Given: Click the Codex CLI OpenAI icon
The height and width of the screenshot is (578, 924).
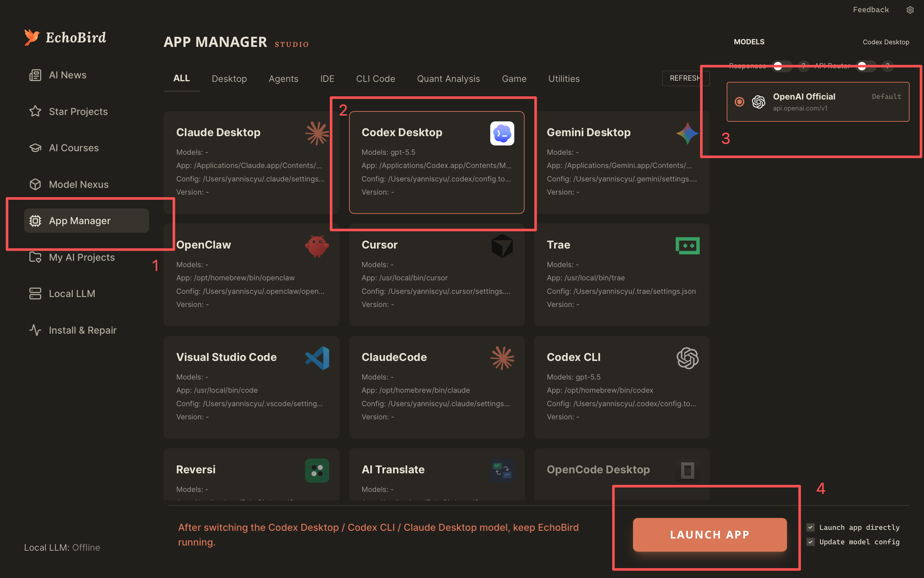Looking at the screenshot, I should coord(687,358).
